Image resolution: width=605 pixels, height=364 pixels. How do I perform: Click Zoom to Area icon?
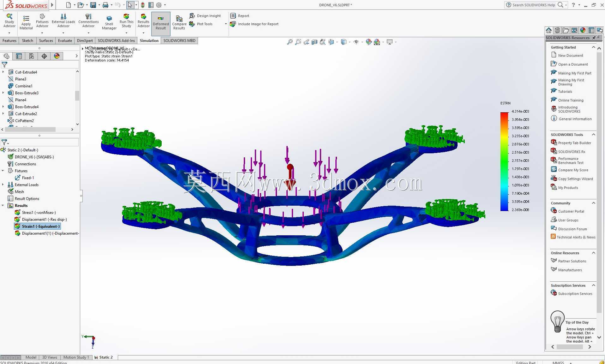298,42
